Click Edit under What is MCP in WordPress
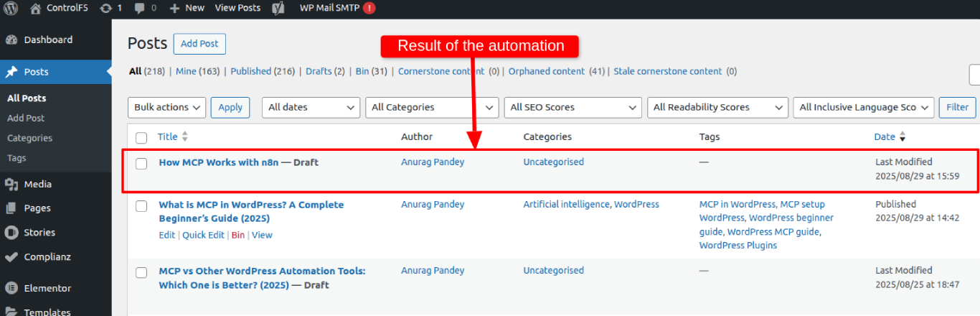This screenshot has width=980, height=316. pyautogui.click(x=166, y=235)
